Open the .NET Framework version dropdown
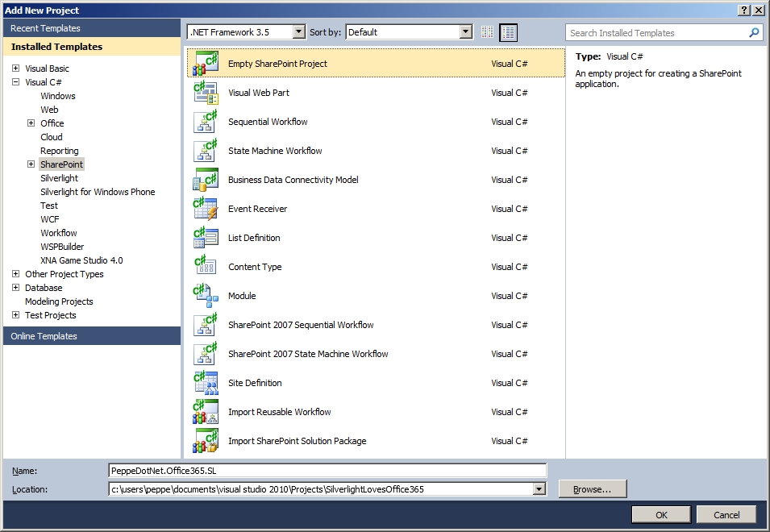Image resolution: width=770 pixels, height=532 pixels. click(x=298, y=32)
